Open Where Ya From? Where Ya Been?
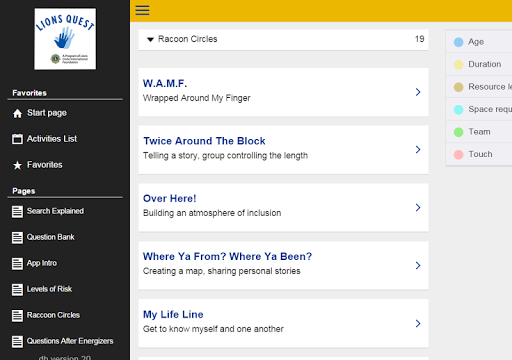Viewport: 512px width, 360px height. [283, 265]
